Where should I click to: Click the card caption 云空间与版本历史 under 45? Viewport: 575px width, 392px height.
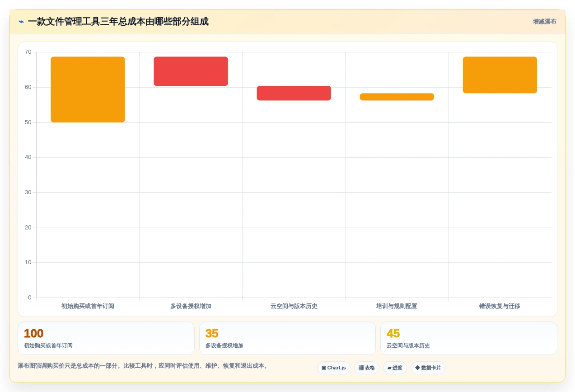(x=408, y=345)
